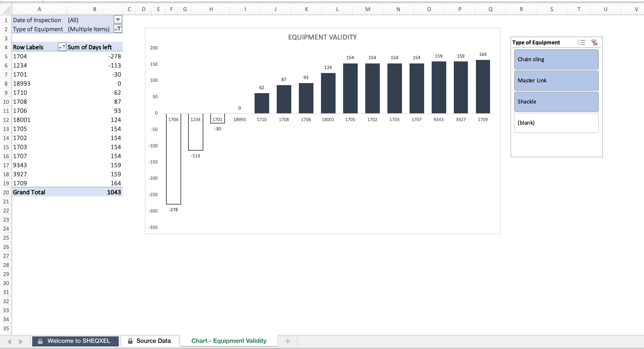
Task: Click the lock icon on Source Data tab
Action: click(130, 341)
